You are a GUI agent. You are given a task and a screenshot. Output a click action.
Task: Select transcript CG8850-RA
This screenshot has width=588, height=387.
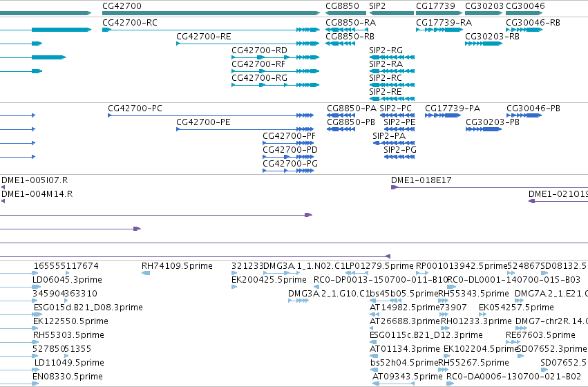(350, 23)
